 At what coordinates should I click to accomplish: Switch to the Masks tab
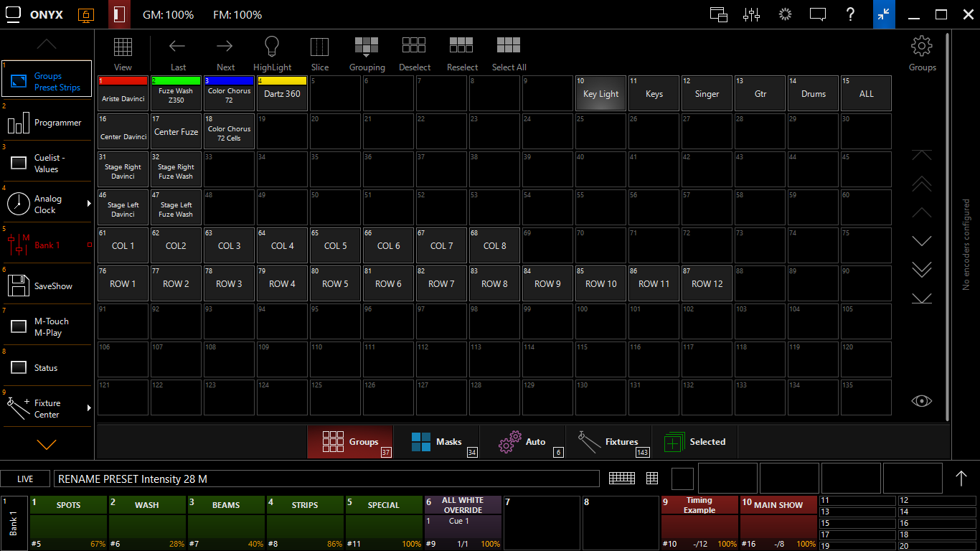(x=436, y=442)
